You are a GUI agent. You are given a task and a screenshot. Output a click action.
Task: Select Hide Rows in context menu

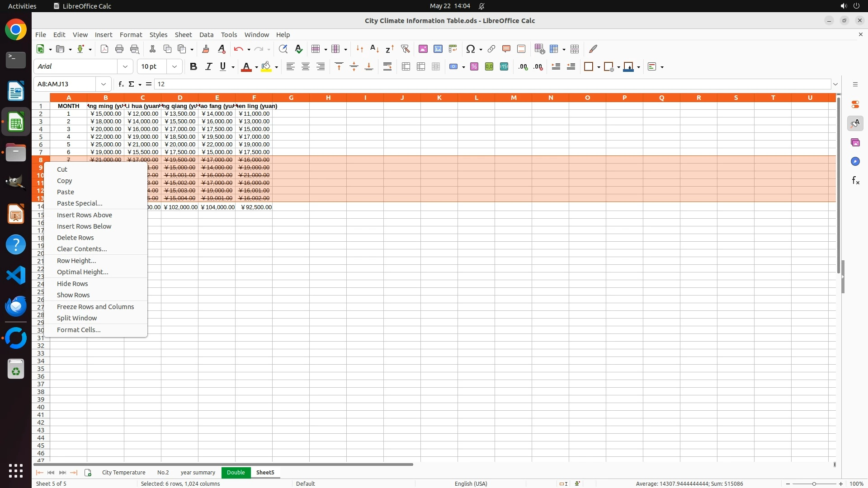coord(72,284)
